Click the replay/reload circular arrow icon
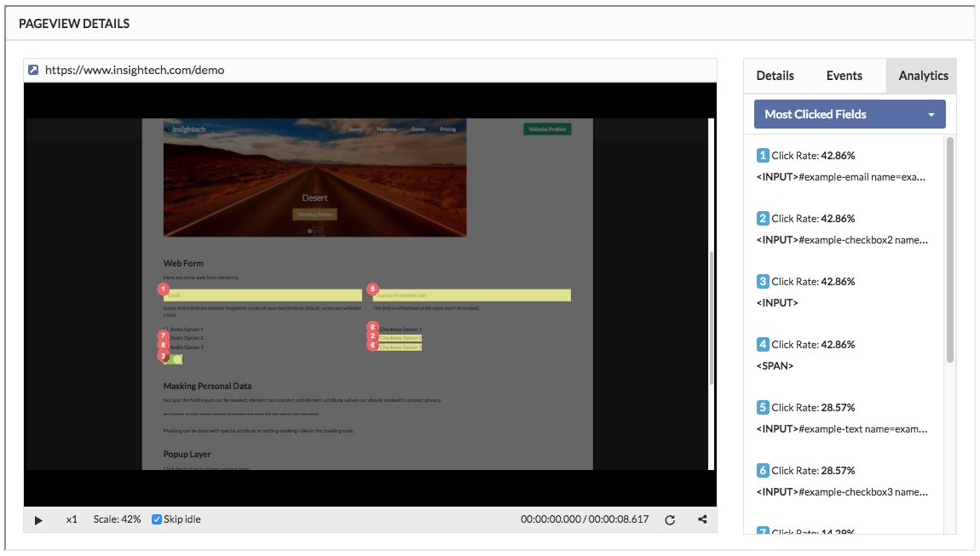 [670, 519]
